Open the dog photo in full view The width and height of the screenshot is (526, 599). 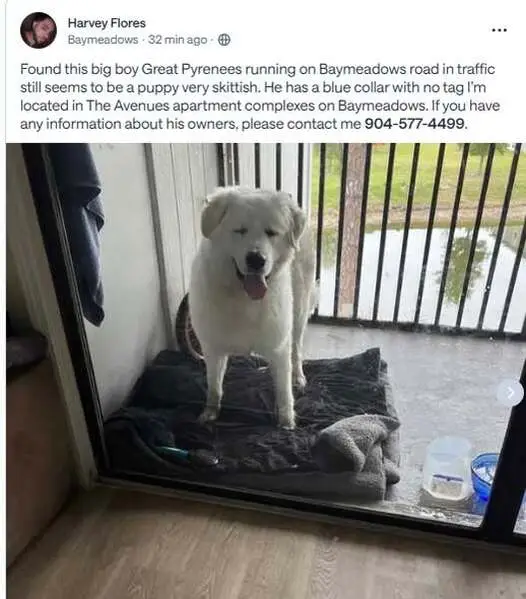tap(266, 371)
